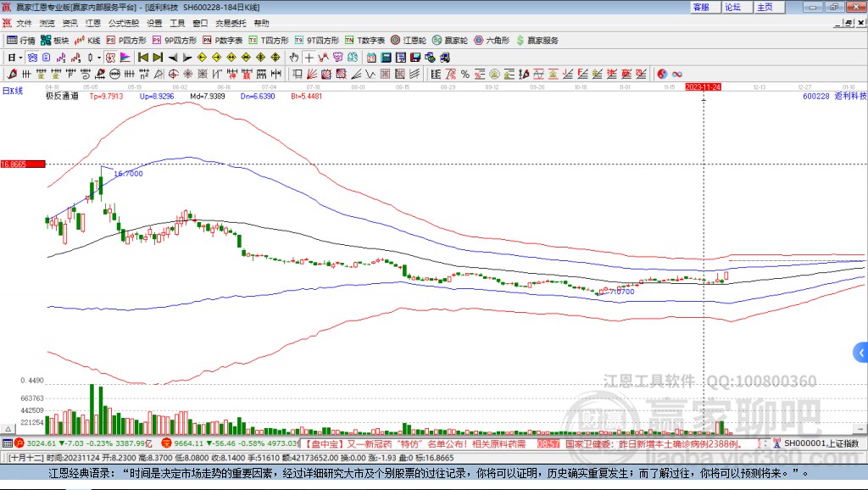
Task: Click the infinity loop icon
Action: 677,75
